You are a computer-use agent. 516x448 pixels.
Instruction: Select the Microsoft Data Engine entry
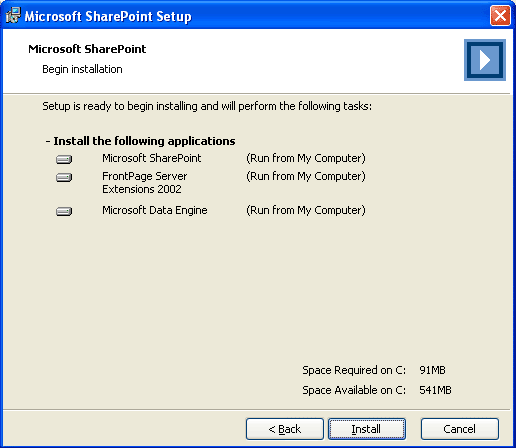tap(155, 210)
